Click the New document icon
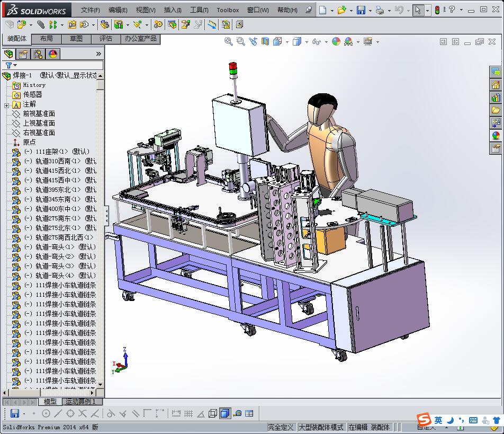The image size is (504, 434). pos(323,10)
